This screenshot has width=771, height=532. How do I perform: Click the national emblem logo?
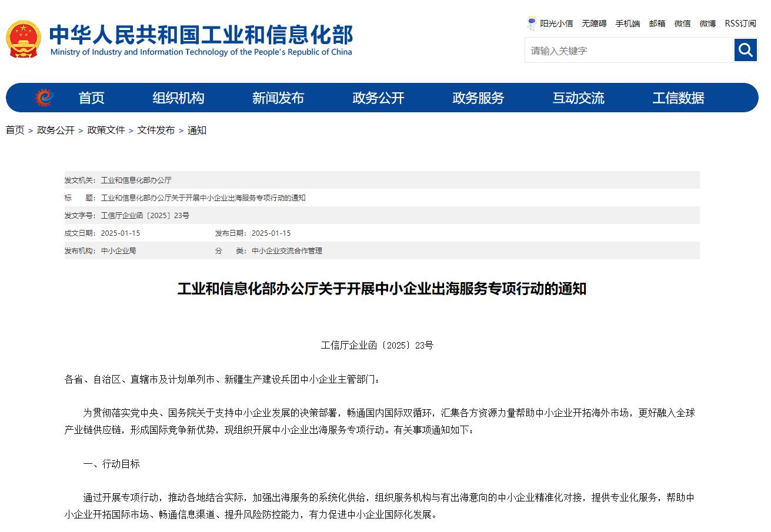coord(24,39)
